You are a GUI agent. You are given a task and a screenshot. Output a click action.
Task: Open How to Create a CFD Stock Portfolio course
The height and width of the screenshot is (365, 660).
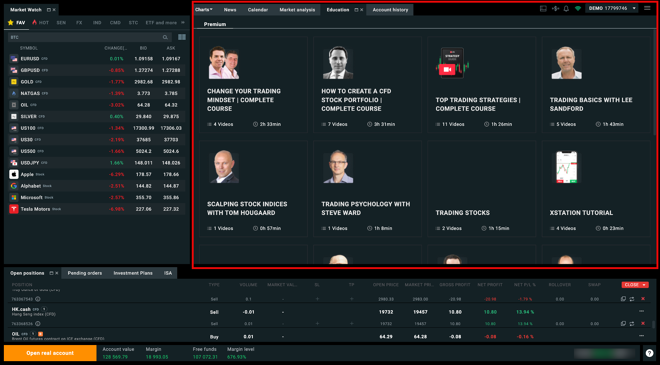tap(367, 85)
